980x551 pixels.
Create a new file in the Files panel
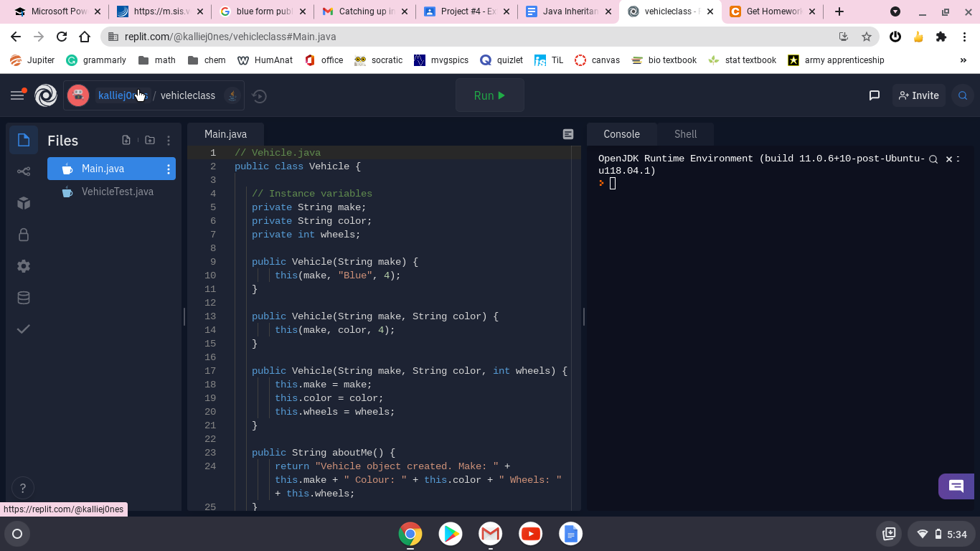[126, 140]
